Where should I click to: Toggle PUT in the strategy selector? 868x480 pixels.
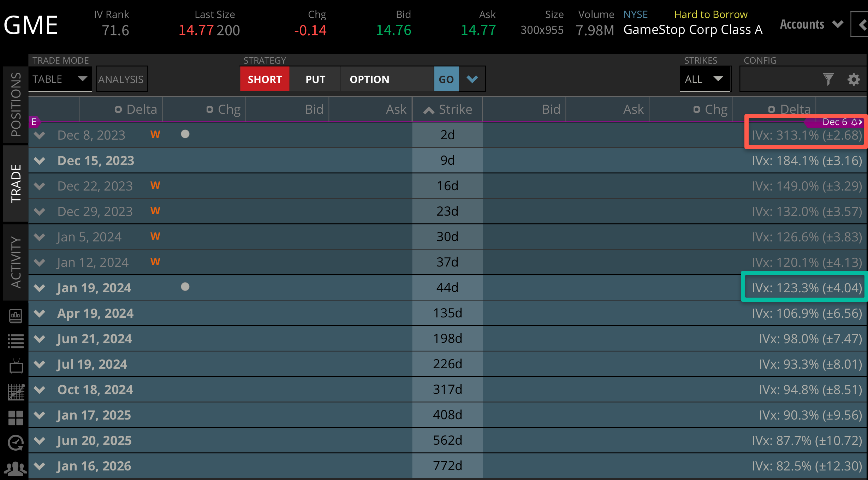click(315, 79)
